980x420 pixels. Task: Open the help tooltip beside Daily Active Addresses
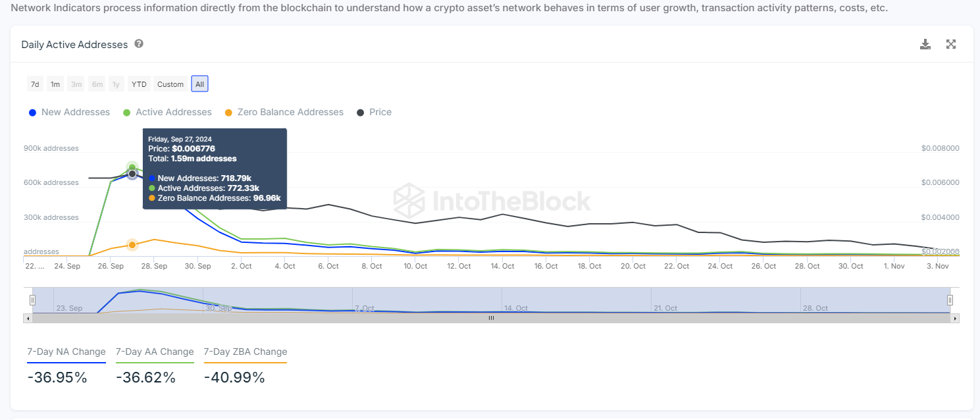click(139, 43)
